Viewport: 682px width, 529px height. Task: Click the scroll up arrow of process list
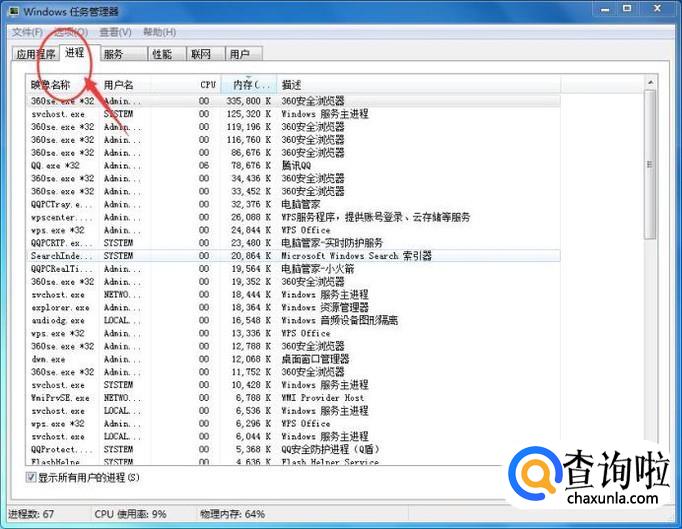coord(650,82)
